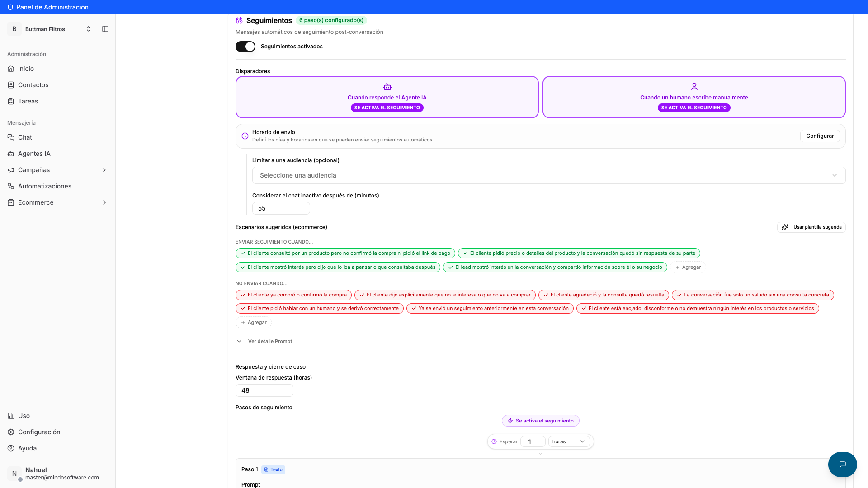Add a new 'no enviar cuando' condition
This screenshot has width=868, height=488.
click(254, 323)
